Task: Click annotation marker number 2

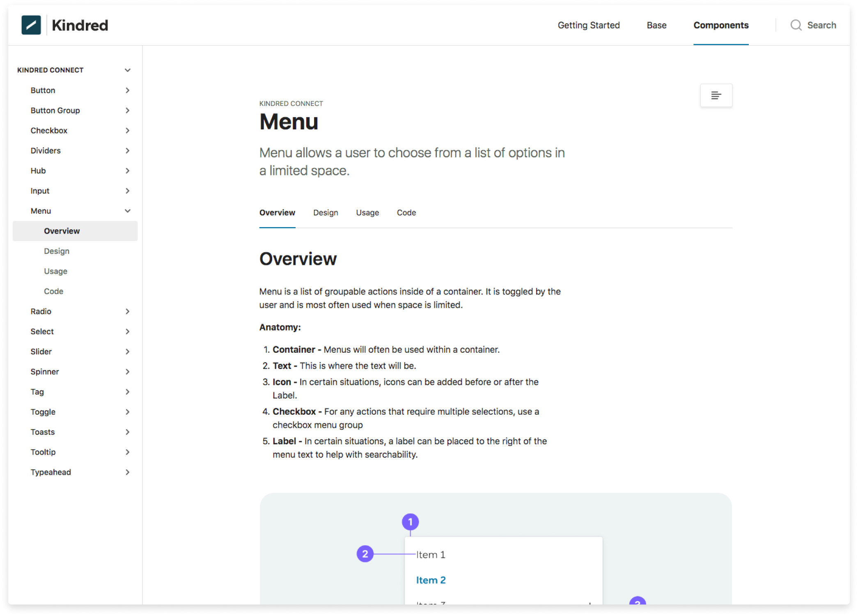Action: (365, 554)
